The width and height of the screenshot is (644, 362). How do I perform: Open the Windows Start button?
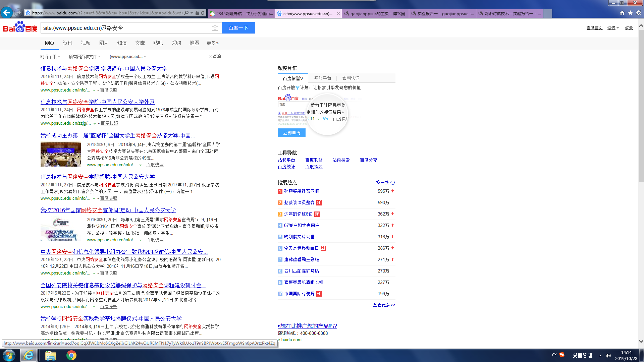coord(9,355)
